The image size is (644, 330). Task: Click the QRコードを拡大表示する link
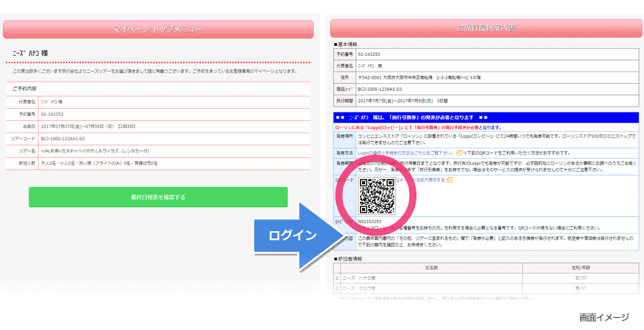[x=421, y=180]
